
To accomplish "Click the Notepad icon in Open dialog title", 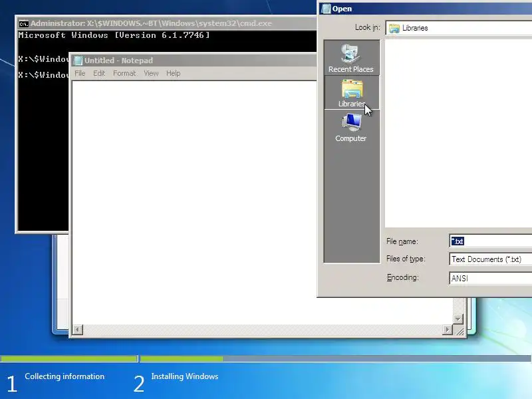I will coord(326,9).
